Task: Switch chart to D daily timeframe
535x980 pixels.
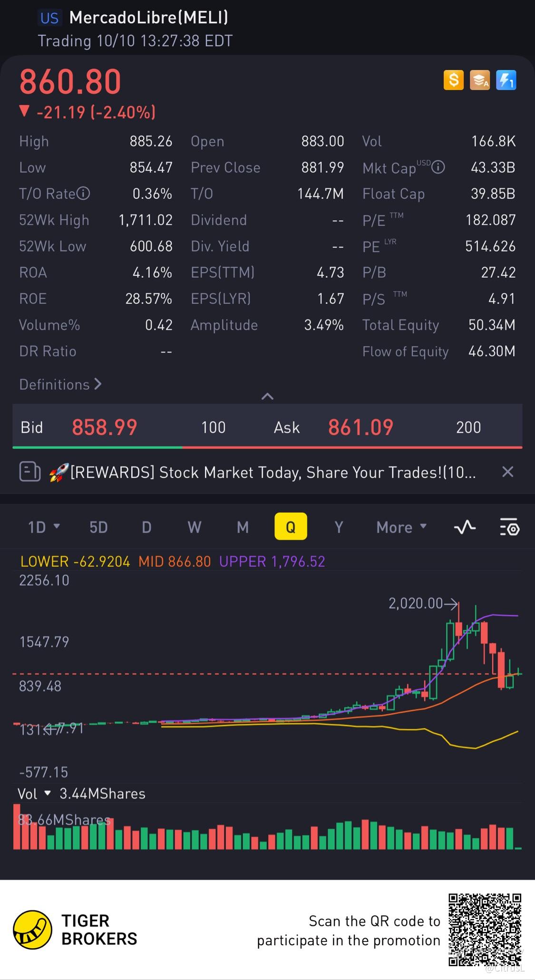Action: coord(146,527)
